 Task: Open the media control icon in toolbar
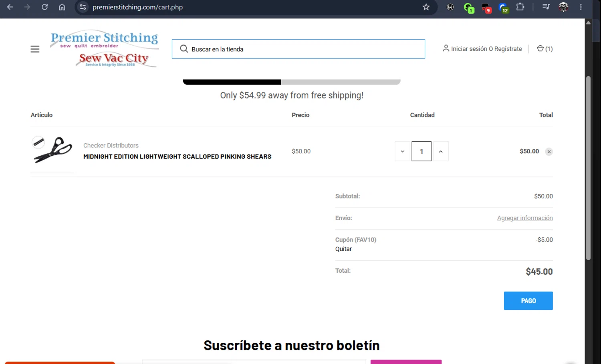click(x=546, y=7)
